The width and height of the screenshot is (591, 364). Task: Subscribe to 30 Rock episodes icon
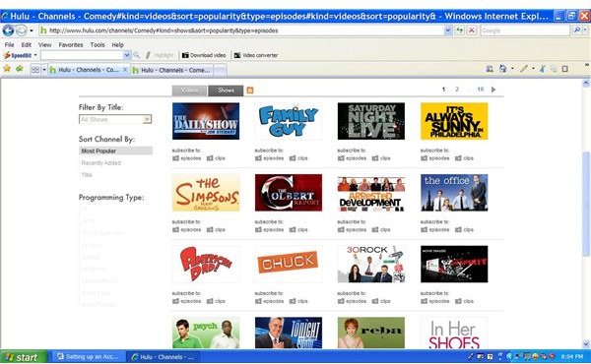[x=341, y=301]
